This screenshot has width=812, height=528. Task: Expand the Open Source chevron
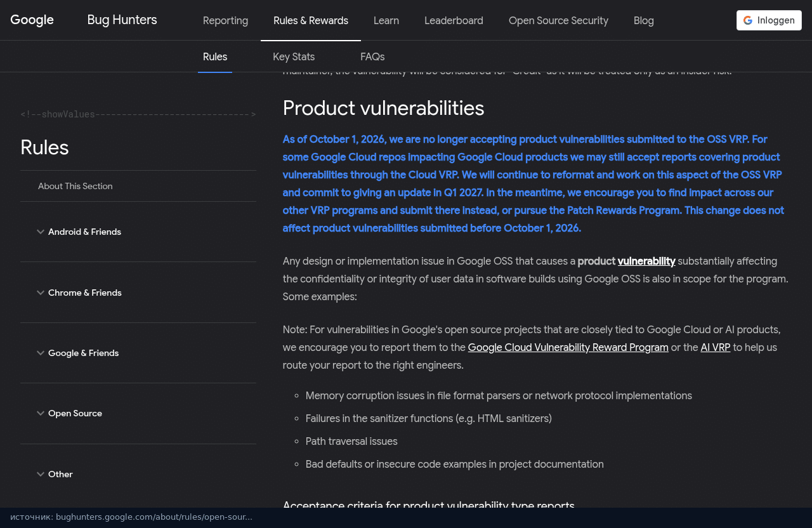[41, 413]
